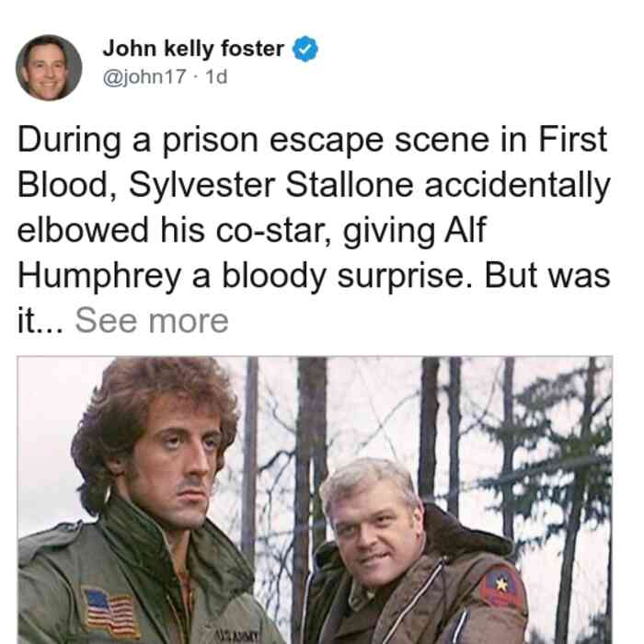This screenshot has height=644, width=644.
Task: Click the Army name tape on the green jacket
Action: 236,637
